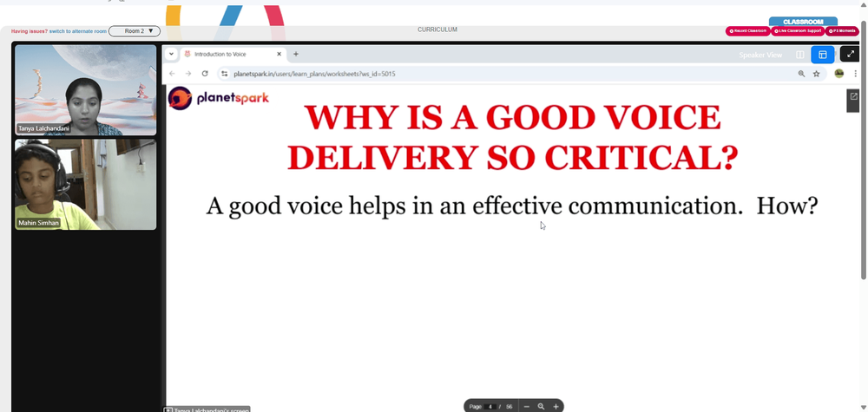Viewport: 868px width, 412px height.
Task: Go forward in the shared browser
Action: click(x=188, y=74)
